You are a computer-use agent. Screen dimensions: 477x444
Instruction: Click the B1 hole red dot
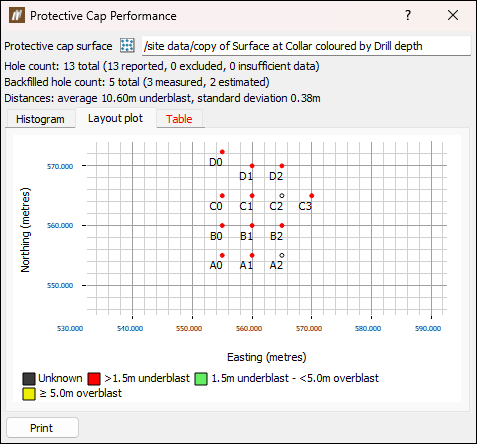[x=252, y=226]
